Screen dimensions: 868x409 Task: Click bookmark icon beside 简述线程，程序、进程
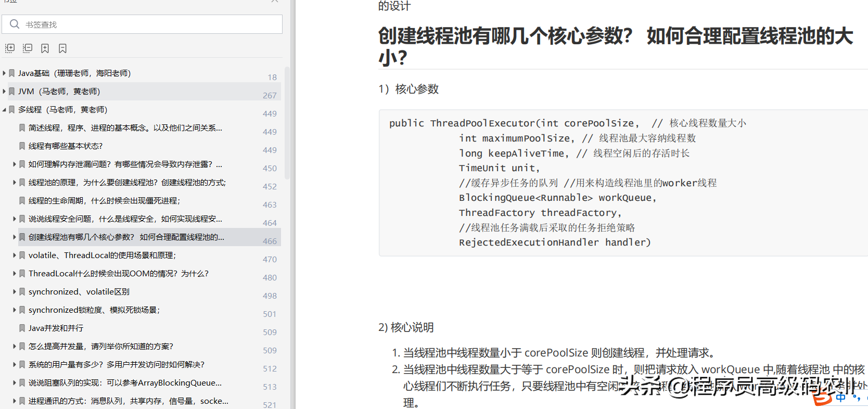point(22,128)
